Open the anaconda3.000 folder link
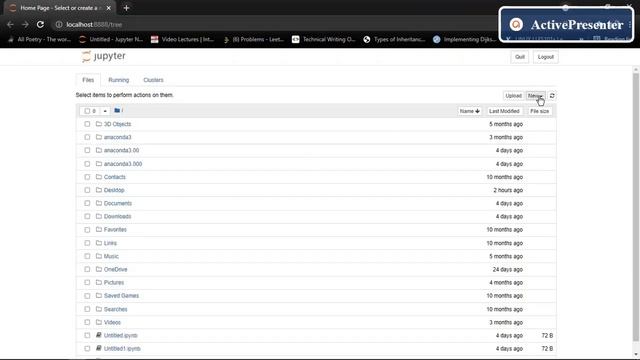Screen dimensions: 640x360 tap(123, 164)
